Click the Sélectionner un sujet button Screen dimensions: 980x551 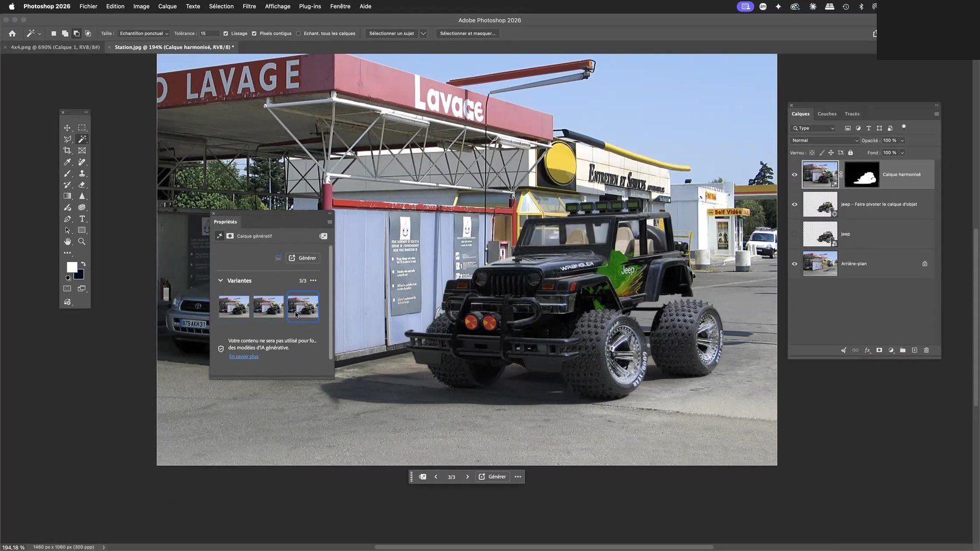point(391,34)
